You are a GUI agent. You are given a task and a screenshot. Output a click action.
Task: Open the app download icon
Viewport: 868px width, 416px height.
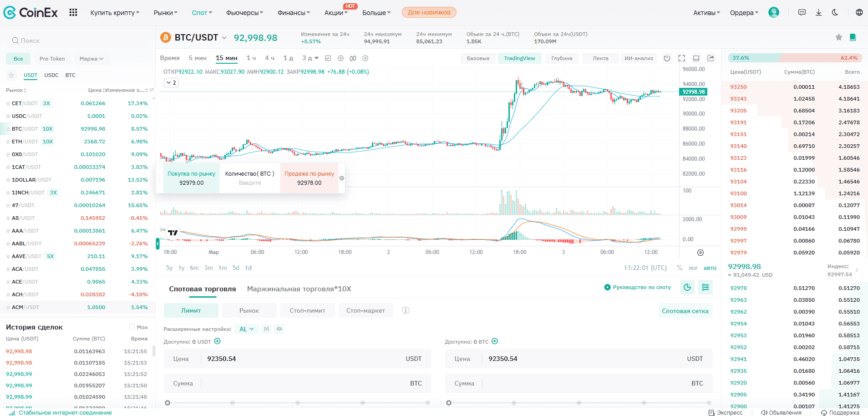[818, 13]
